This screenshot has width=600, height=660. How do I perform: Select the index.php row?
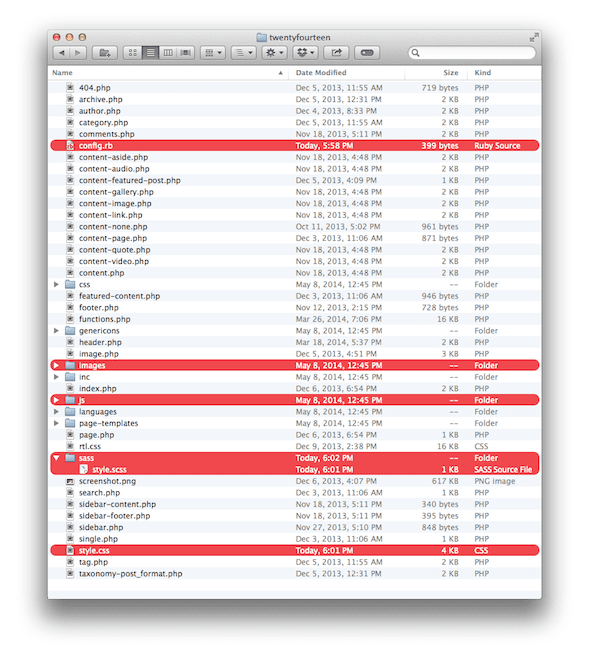pos(295,389)
